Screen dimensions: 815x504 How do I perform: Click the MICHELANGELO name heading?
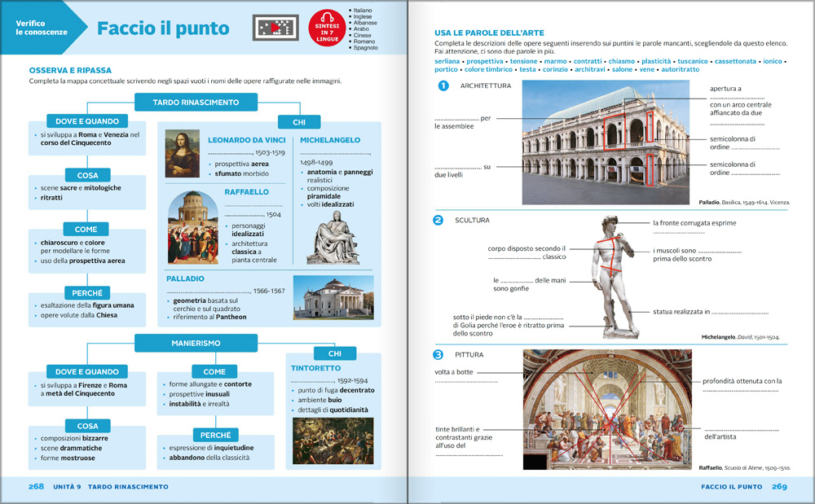[330, 140]
